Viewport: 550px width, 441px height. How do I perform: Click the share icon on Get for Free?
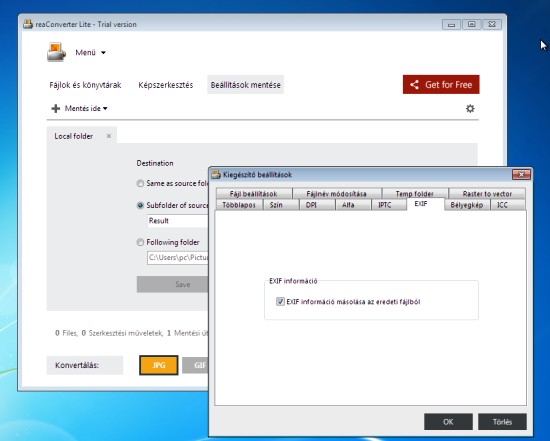[414, 85]
